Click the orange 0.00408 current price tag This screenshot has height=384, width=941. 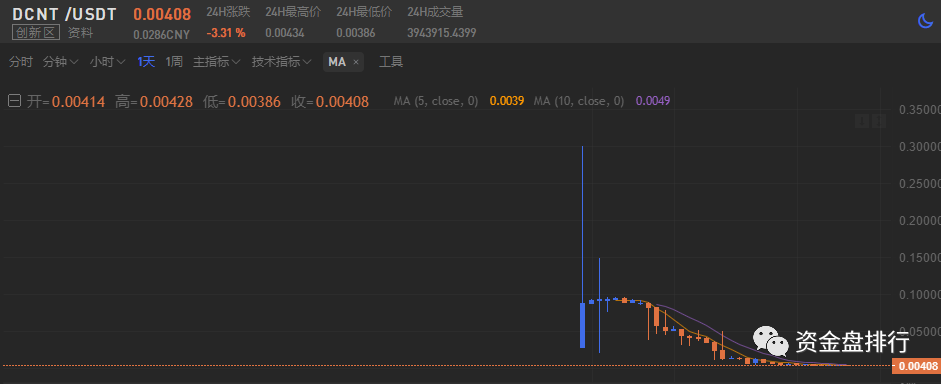tap(916, 366)
